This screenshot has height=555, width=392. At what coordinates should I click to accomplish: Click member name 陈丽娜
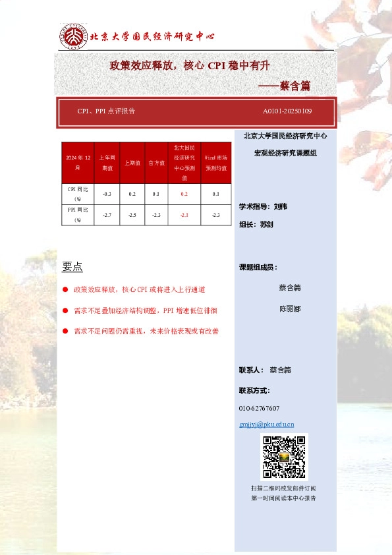pos(290,308)
